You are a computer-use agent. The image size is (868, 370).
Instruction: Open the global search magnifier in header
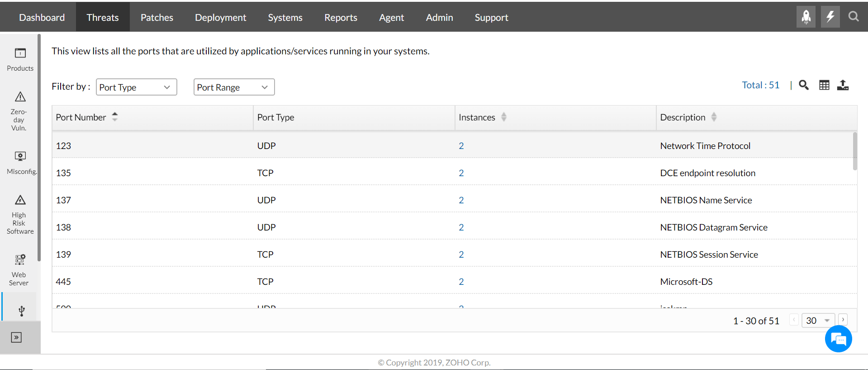[x=853, y=17]
